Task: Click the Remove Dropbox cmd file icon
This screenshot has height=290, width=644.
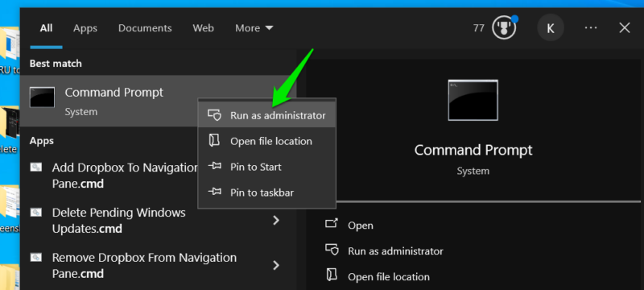Action: tap(36, 258)
